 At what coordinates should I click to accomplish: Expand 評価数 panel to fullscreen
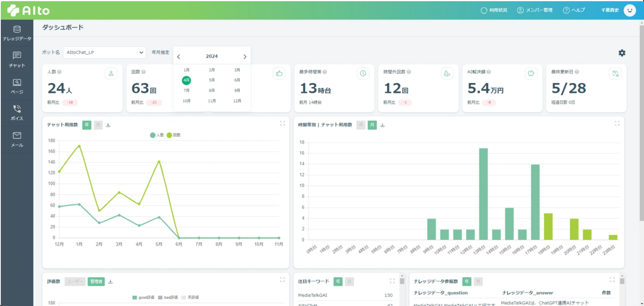tap(282, 280)
